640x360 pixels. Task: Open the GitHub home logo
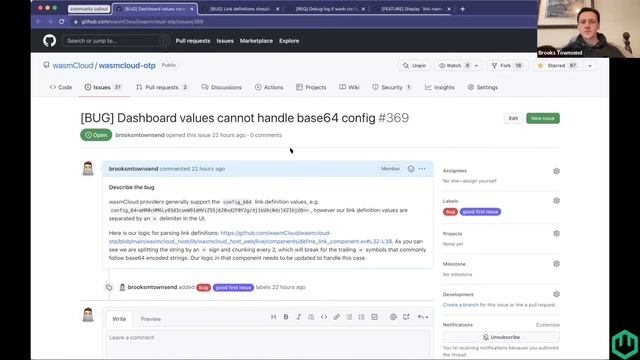click(49, 41)
